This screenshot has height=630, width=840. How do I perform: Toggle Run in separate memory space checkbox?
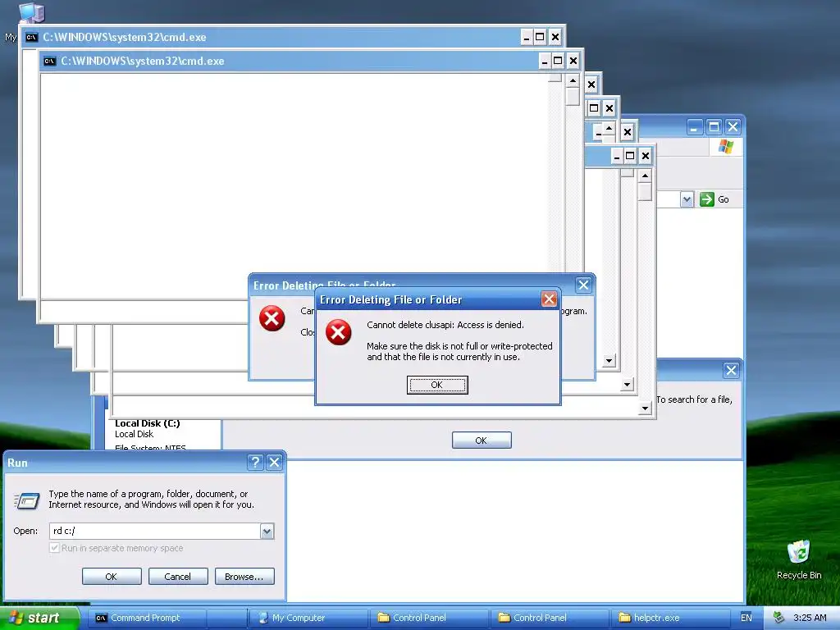(x=54, y=548)
